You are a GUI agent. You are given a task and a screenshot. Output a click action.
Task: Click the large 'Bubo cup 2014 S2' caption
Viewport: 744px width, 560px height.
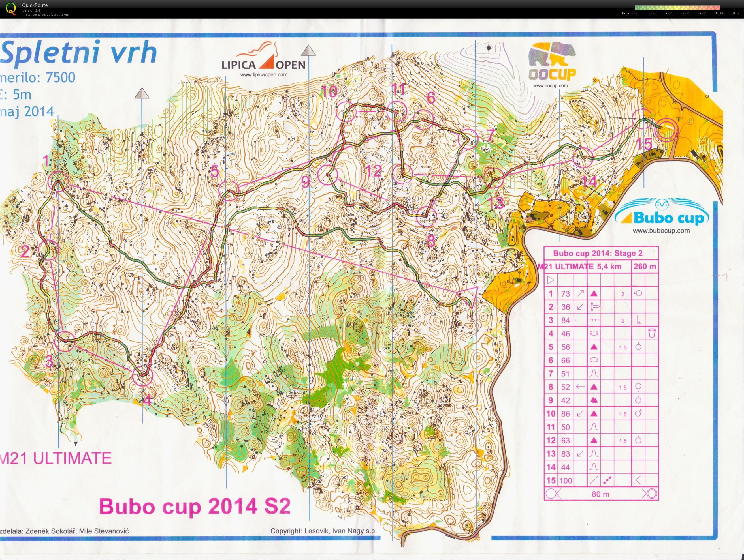[195, 506]
